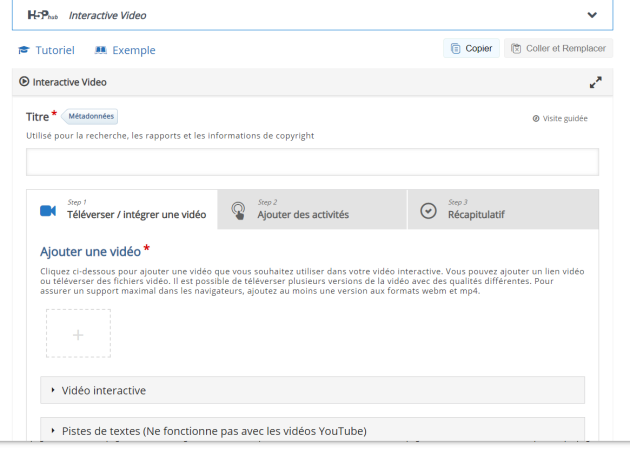
Task: Click the checkmark circle icon on Step 3
Action: (428, 210)
